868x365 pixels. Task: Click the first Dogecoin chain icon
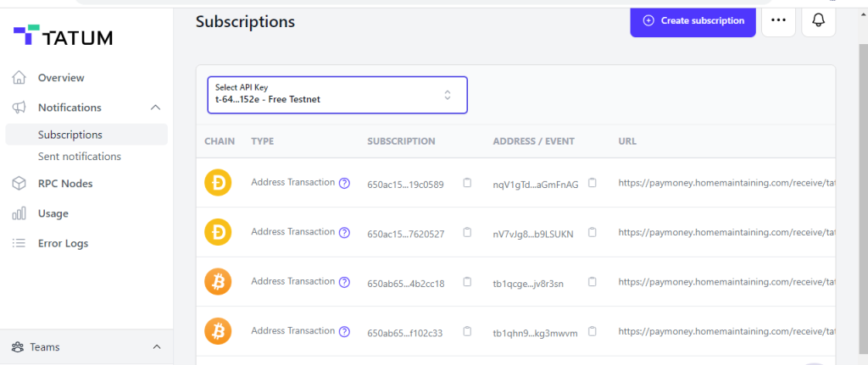pyautogui.click(x=219, y=183)
